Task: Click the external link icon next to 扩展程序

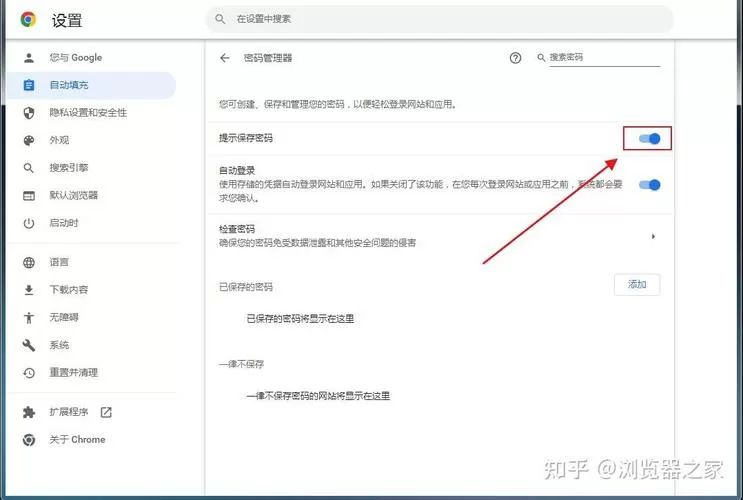Action: coord(106,412)
